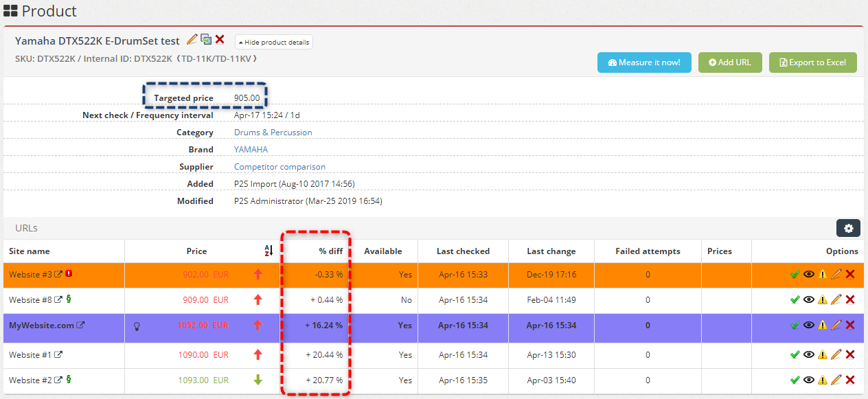868x399 pixels.
Task: Collapse via Hide product details button
Action: tap(274, 43)
